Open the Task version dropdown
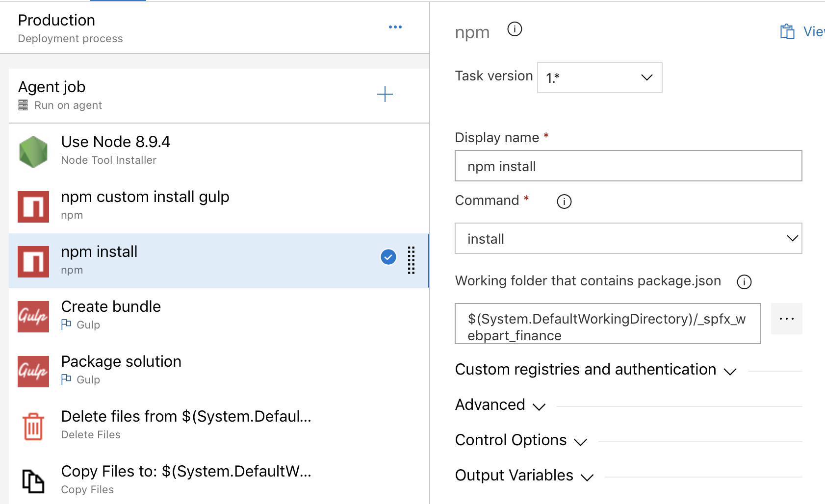Screen dimensions: 825x504 click(x=599, y=77)
